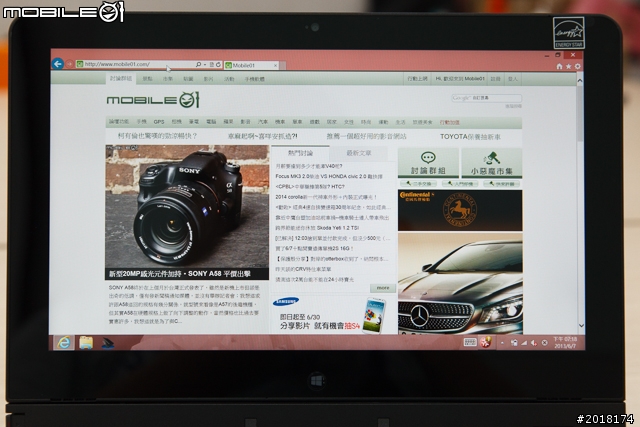Image resolution: width=640 pixels, height=427 pixels.
Task: Open 2014 corolla discussion thread
Action: pos(326,197)
